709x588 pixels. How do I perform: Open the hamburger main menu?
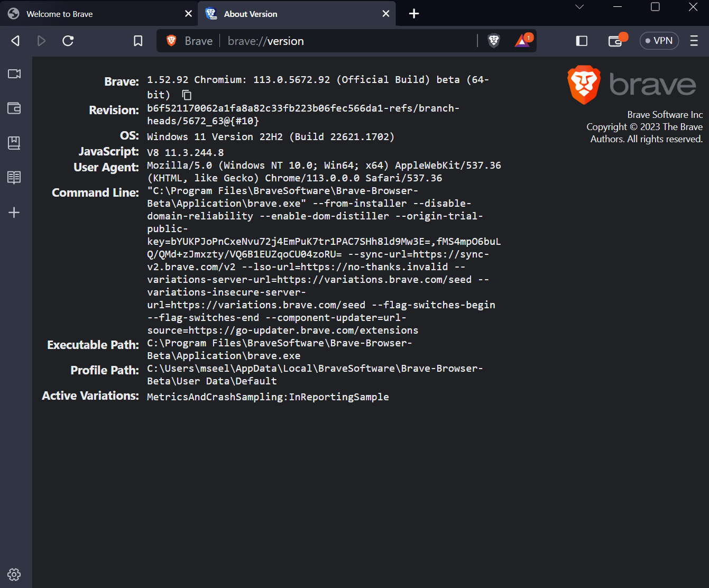[694, 41]
